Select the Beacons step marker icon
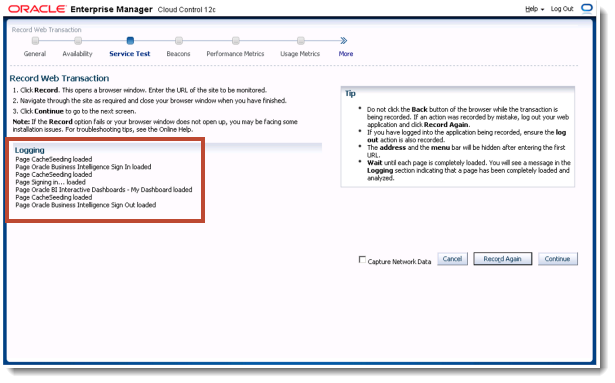The image size is (615, 383). click(x=179, y=40)
